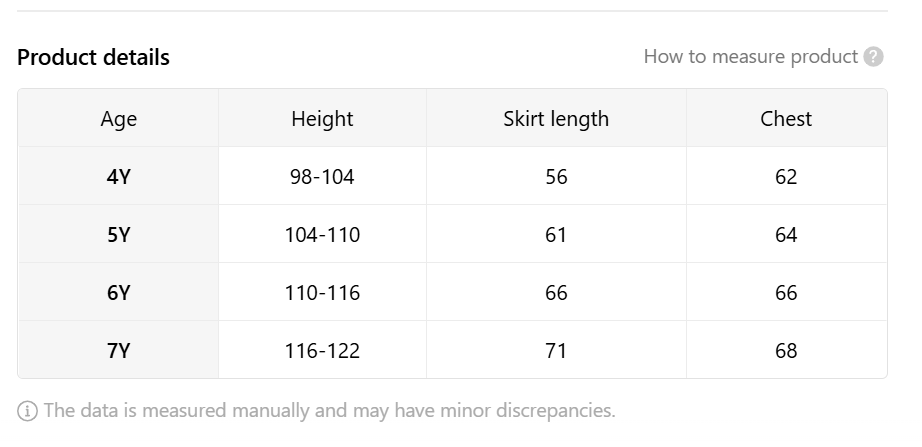Click the Product details heading
The image size is (922, 447).
click(x=93, y=57)
